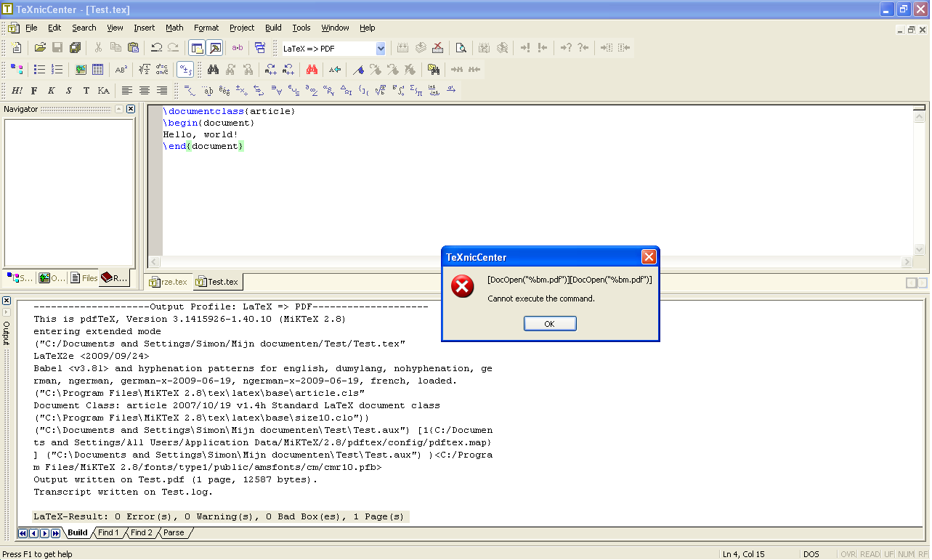This screenshot has height=560, width=932.
Task: Switch to the rze.tex document tab
Action: (169, 282)
